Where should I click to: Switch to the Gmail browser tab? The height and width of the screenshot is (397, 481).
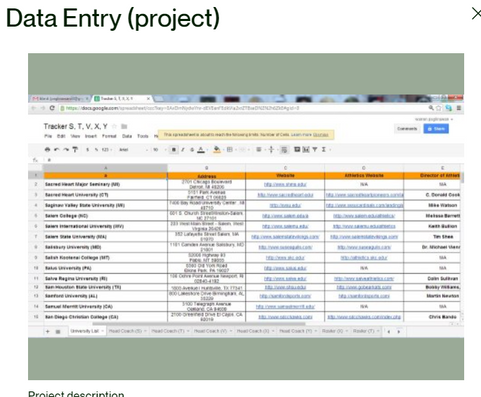click(59, 99)
